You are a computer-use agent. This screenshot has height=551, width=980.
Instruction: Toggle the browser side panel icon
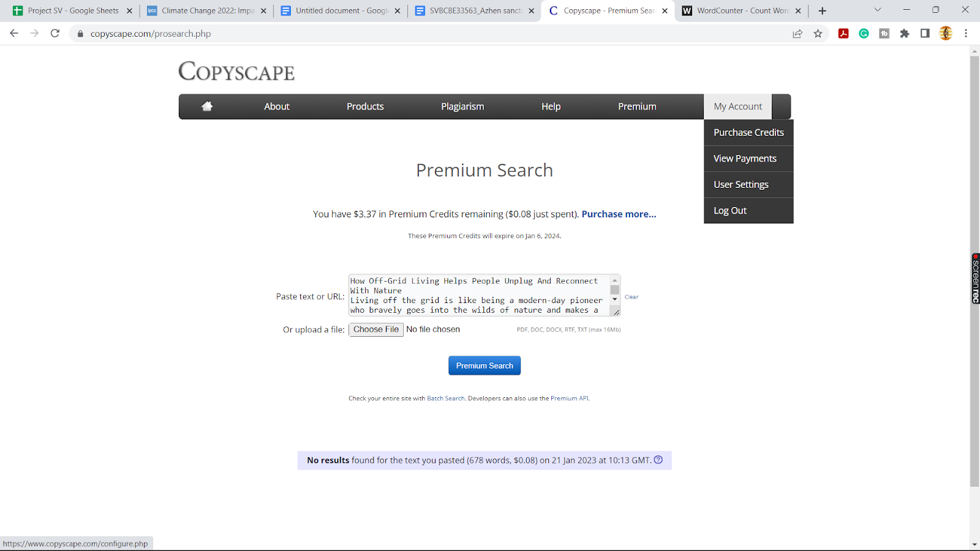[x=925, y=34]
